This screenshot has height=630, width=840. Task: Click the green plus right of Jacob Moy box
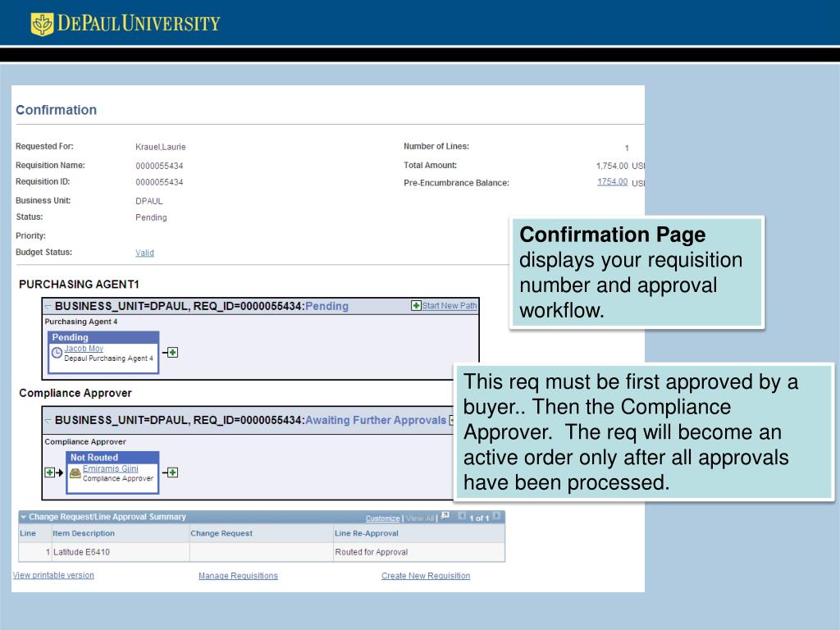(172, 352)
